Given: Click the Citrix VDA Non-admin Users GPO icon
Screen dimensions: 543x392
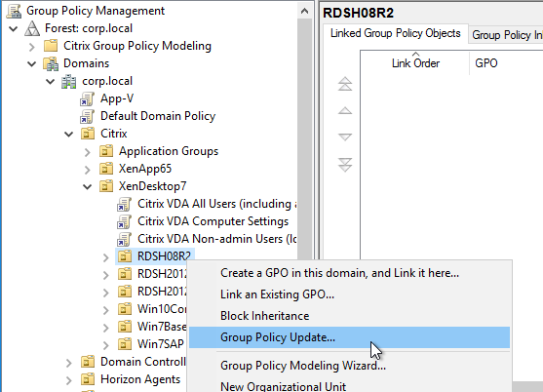Looking at the screenshot, I should click(x=125, y=239).
